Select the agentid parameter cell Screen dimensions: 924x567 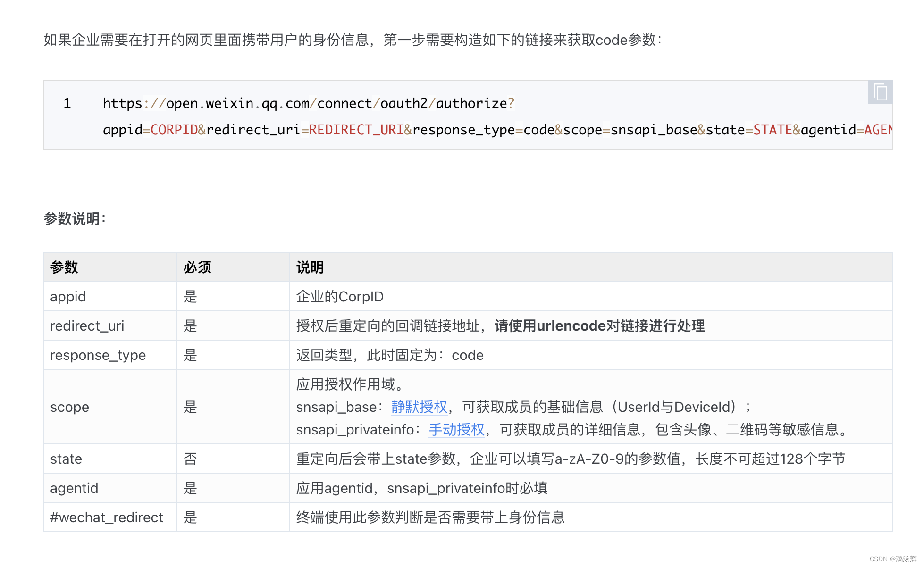[x=74, y=488]
